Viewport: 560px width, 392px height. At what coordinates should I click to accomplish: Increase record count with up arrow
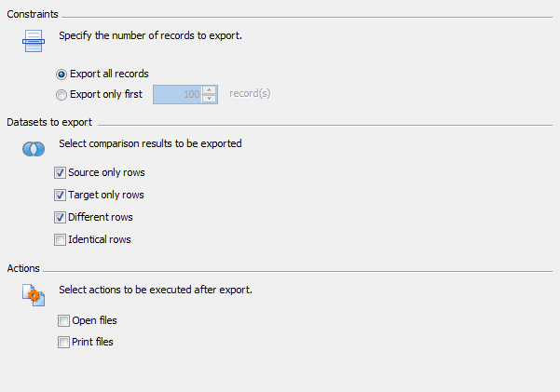[x=210, y=90]
